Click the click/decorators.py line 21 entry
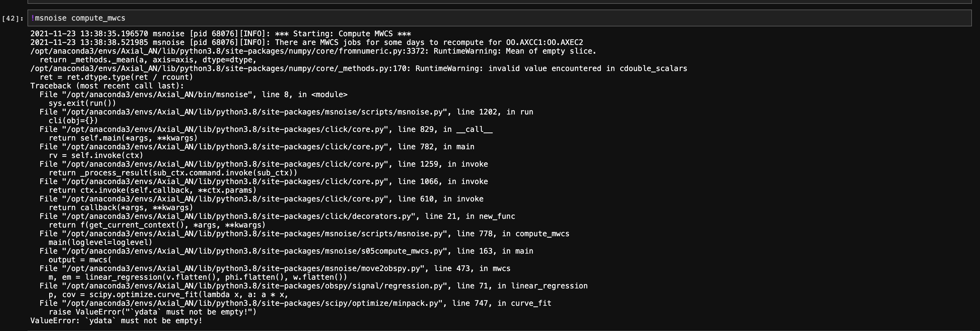Image resolution: width=980 pixels, height=331 pixels. pos(277,216)
